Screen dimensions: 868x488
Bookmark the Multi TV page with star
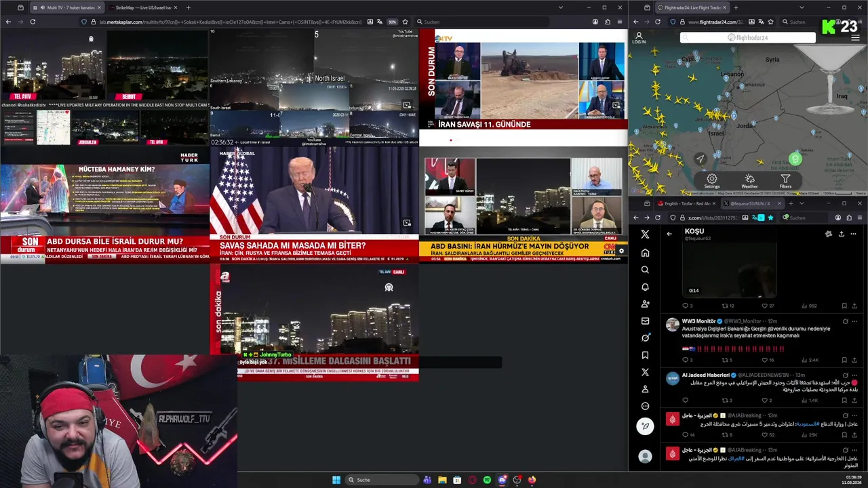click(x=405, y=22)
